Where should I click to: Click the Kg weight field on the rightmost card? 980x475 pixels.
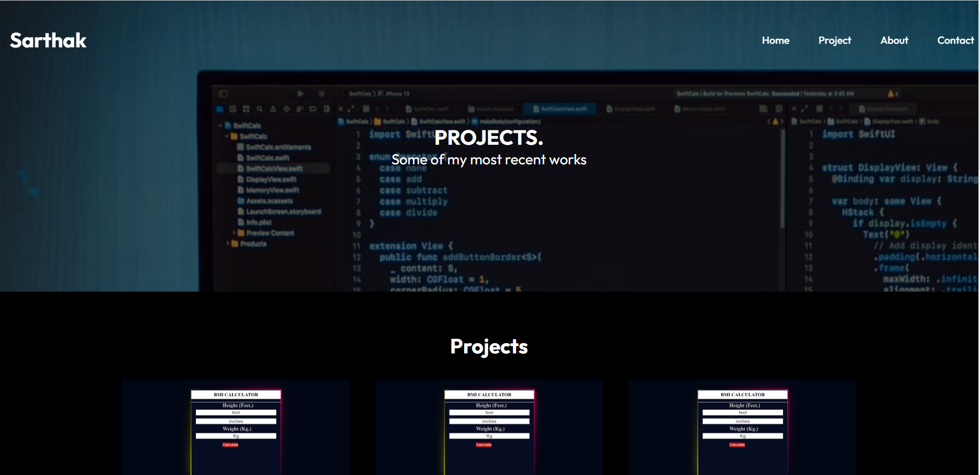(742, 435)
